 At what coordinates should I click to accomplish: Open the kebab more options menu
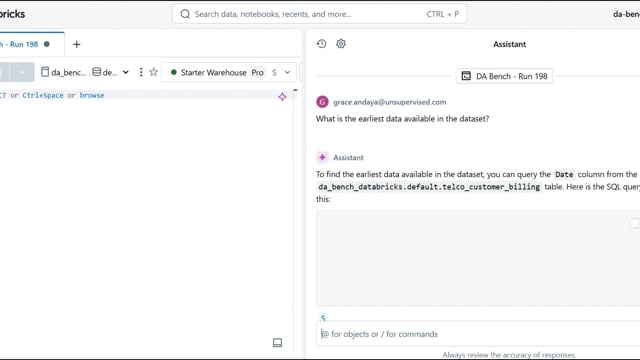click(141, 72)
